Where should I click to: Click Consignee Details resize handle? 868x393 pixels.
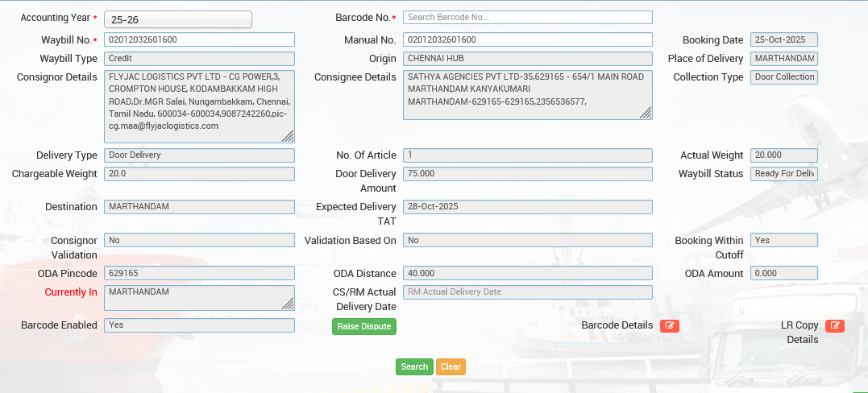(646, 114)
